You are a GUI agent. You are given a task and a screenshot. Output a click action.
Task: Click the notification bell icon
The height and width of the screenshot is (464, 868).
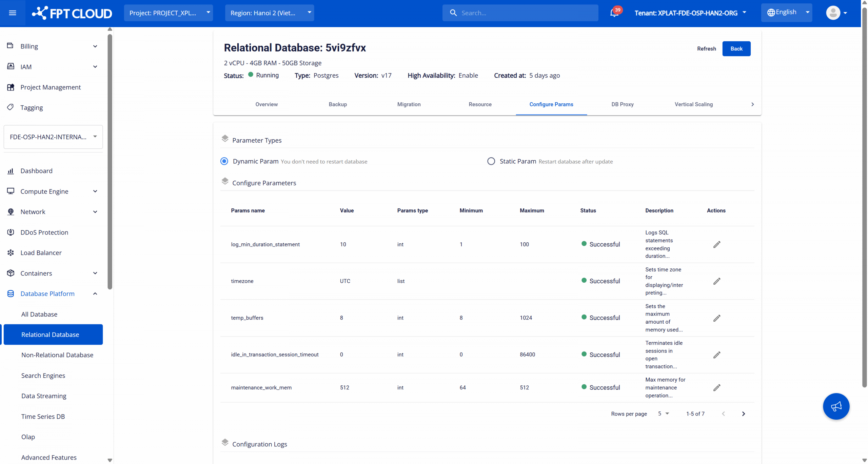pyautogui.click(x=614, y=13)
